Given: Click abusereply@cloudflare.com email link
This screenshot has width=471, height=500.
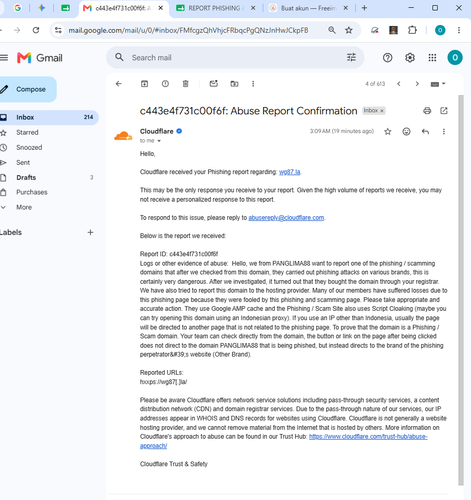Looking at the screenshot, I should click(x=286, y=218).
